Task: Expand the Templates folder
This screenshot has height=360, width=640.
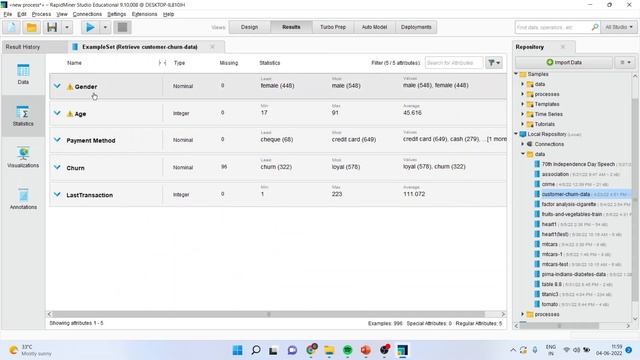Action: pyautogui.click(x=523, y=104)
